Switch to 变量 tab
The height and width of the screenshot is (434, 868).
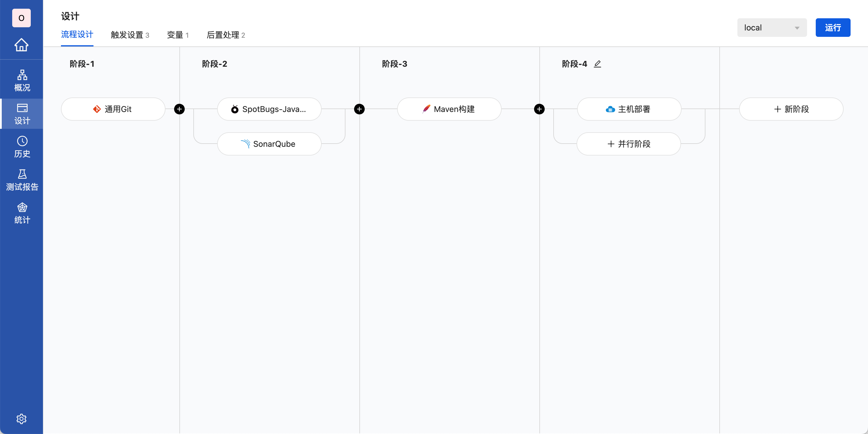[178, 35]
